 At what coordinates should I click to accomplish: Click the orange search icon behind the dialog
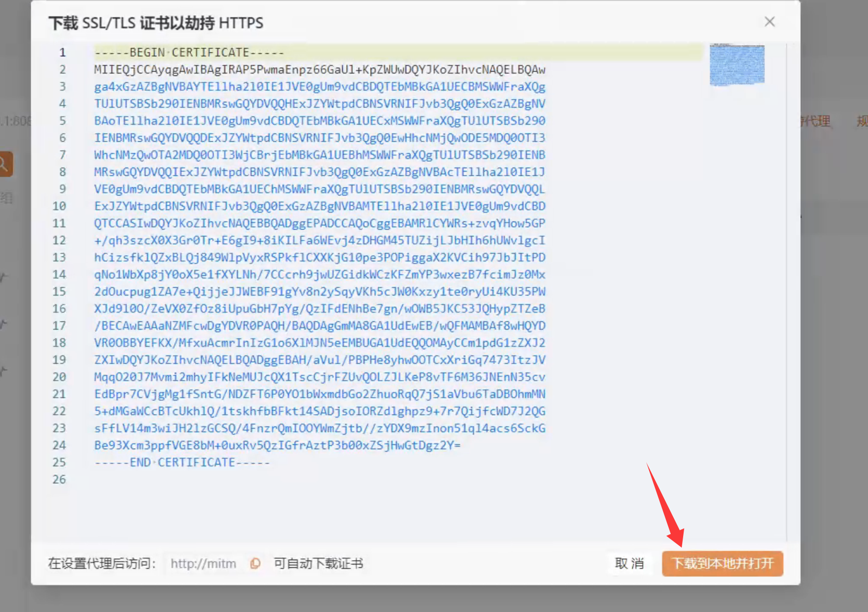tap(5, 164)
